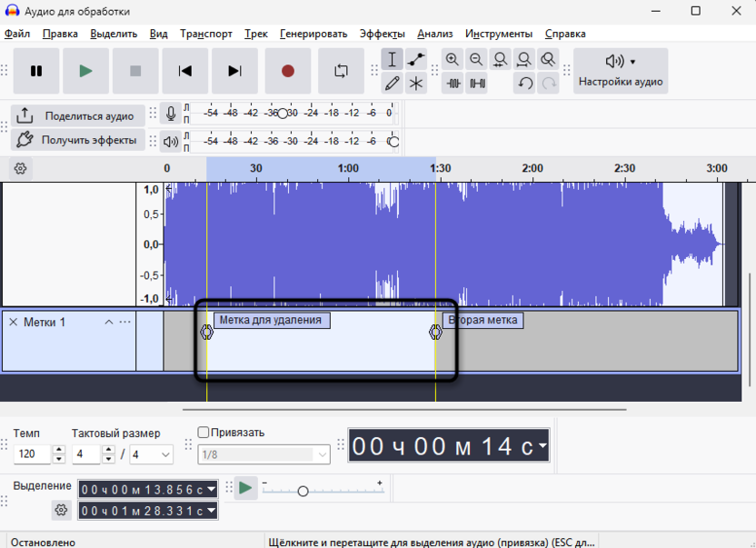The width and height of the screenshot is (756, 548).
Task: Skip to the start of the track
Action: 185,71
